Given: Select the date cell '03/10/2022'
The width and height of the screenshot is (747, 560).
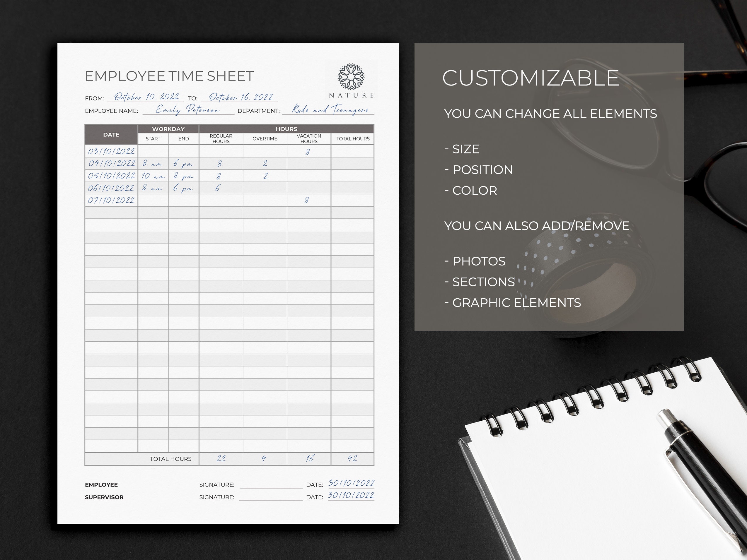Looking at the screenshot, I should pyautogui.click(x=111, y=151).
